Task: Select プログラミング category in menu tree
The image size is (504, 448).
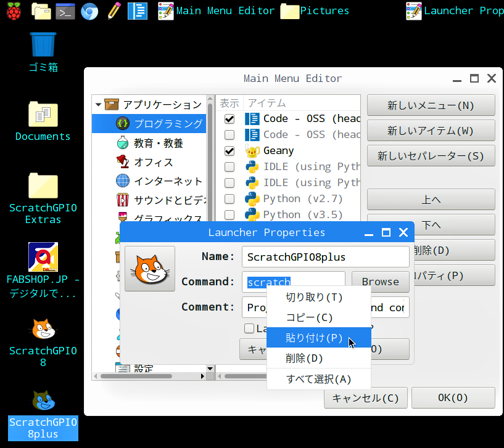Action: tap(149, 124)
